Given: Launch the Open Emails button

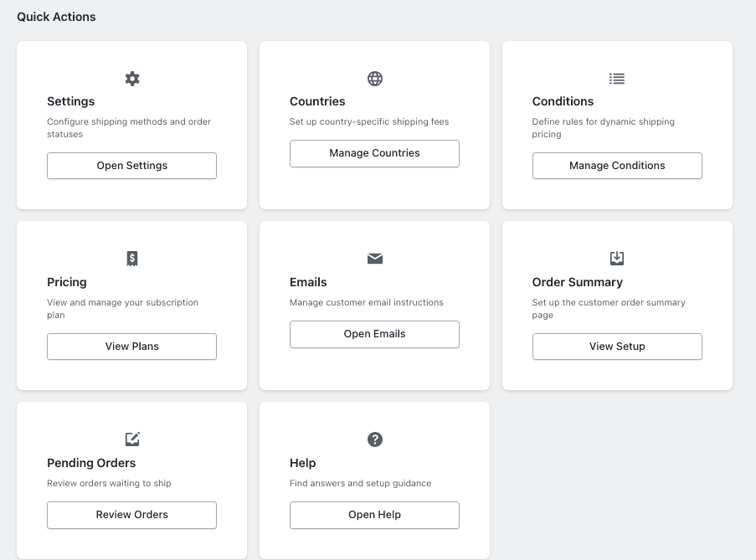Looking at the screenshot, I should click(x=374, y=334).
